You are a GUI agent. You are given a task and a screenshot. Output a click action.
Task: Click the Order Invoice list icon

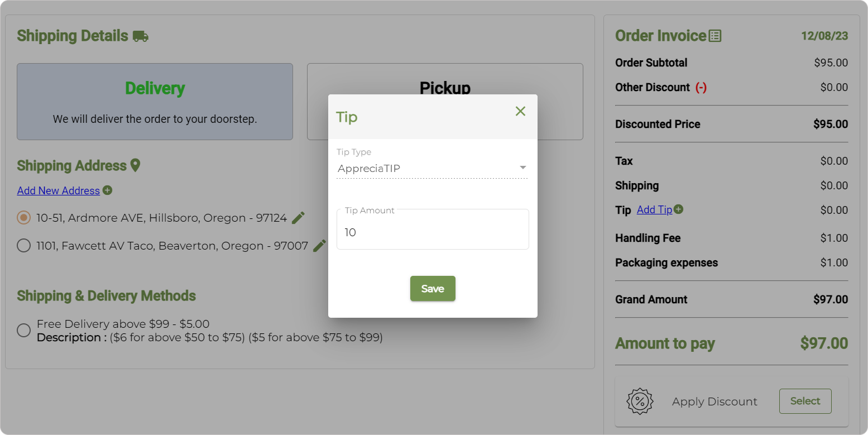click(715, 36)
